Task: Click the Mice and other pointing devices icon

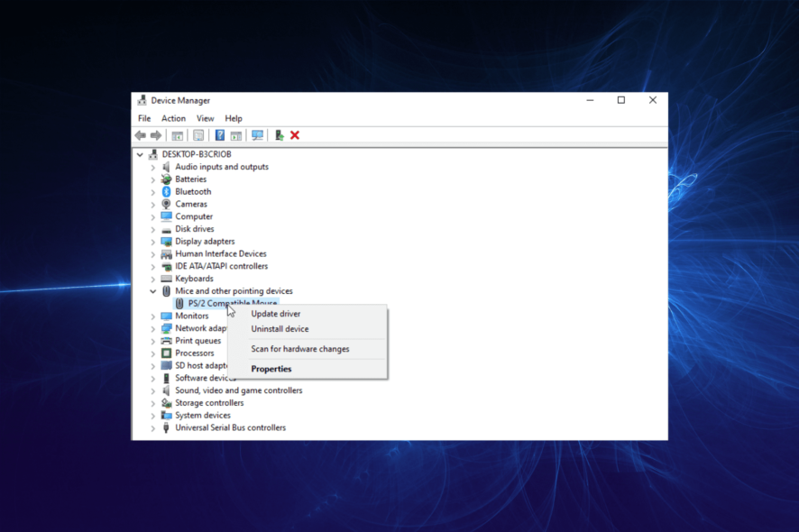Action: 166,291
